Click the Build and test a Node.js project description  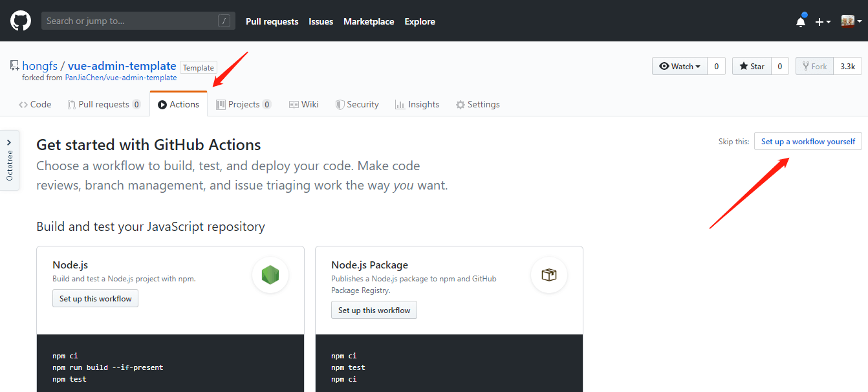(124, 279)
